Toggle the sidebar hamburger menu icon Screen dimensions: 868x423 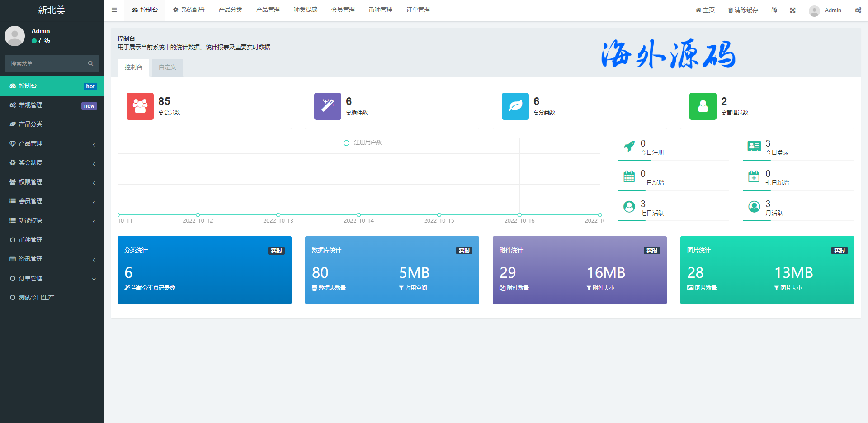pos(114,10)
